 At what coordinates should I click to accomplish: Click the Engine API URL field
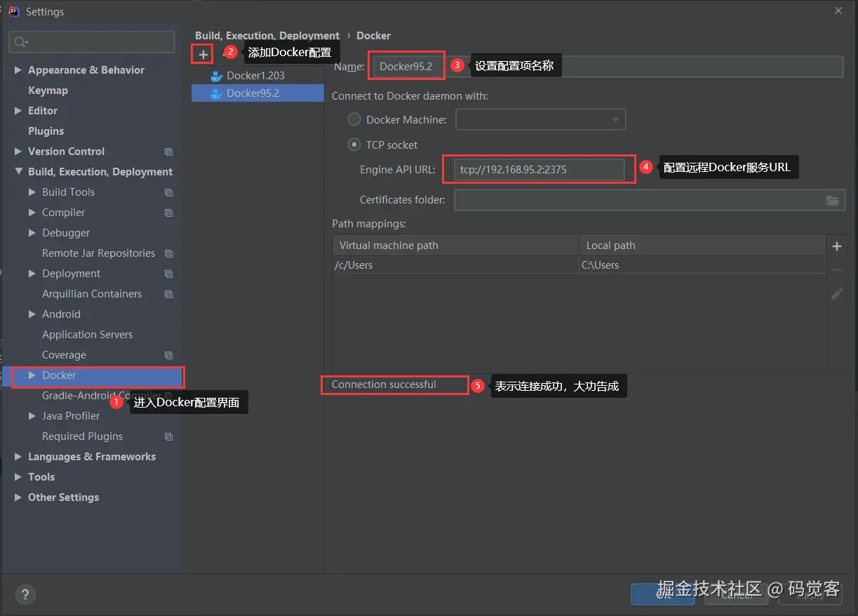coord(539,170)
